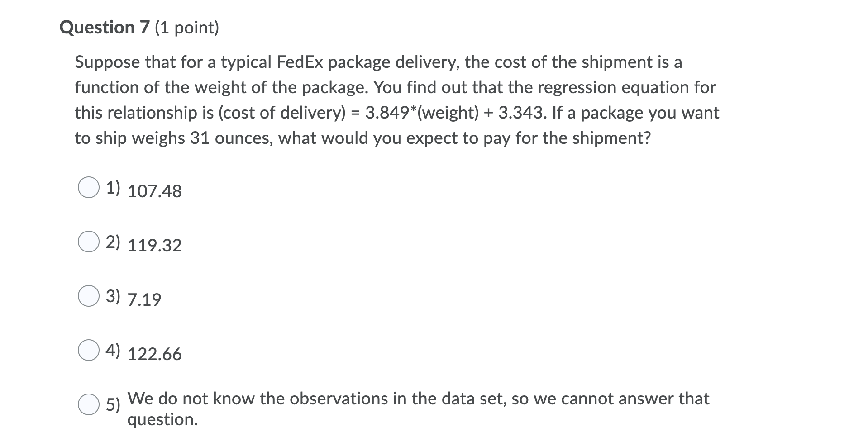The height and width of the screenshot is (446, 868).
Task: Click the '2)' option number label
Action: (x=113, y=242)
